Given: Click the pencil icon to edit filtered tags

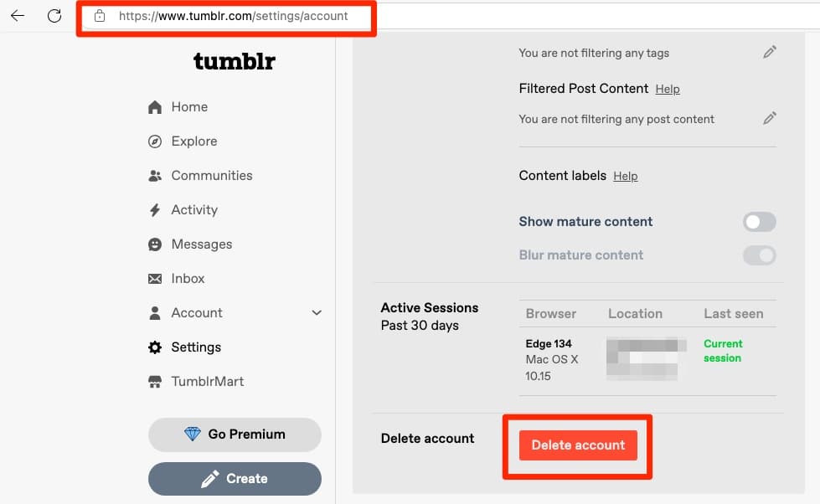Looking at the screenshot, I should [x=770, y=52].
